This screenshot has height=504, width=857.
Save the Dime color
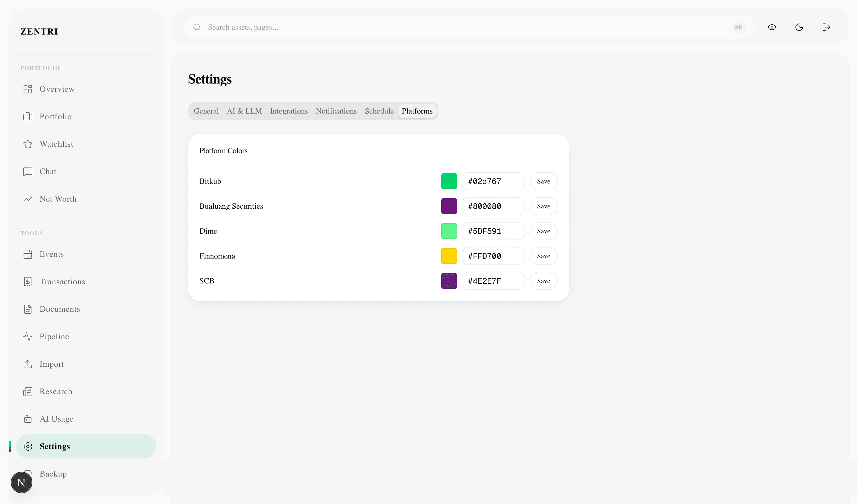click(x=544, y=231)
